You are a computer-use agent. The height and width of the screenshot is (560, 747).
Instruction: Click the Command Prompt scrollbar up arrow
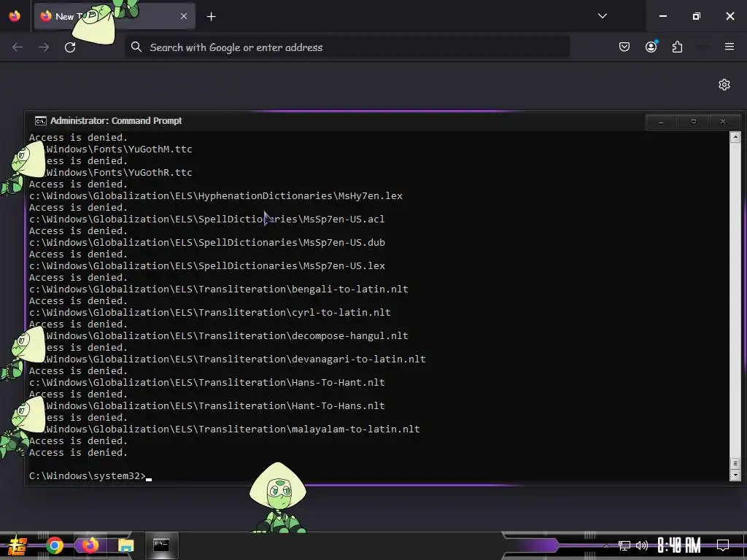click(735, 138)
